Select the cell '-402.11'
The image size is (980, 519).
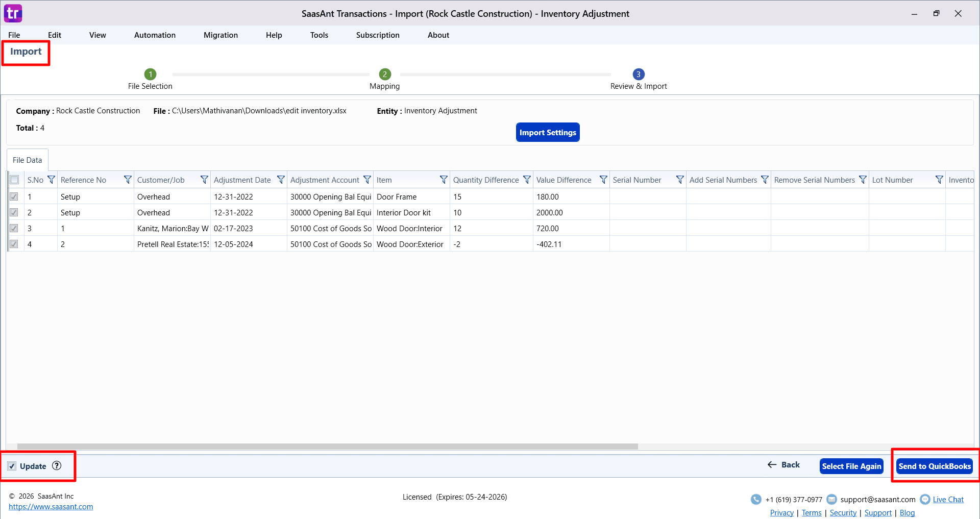(571, 244)
